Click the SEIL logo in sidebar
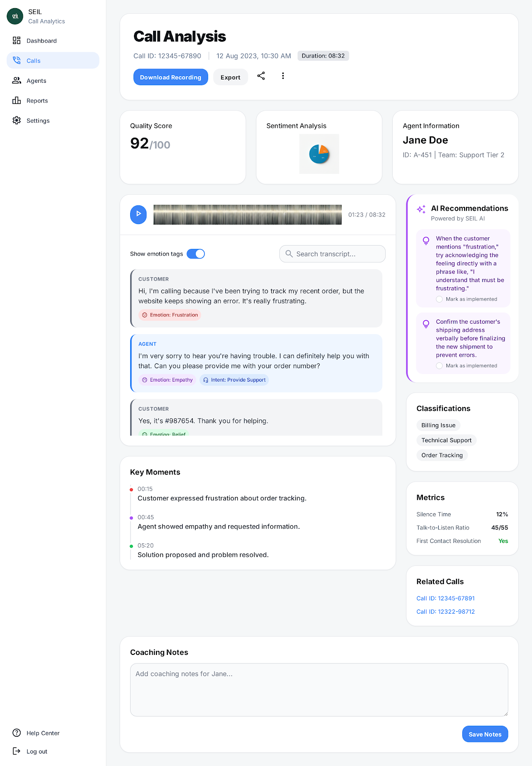Viewport: 532px width, 766px height. pyautogui.click(x=15, y=16)
